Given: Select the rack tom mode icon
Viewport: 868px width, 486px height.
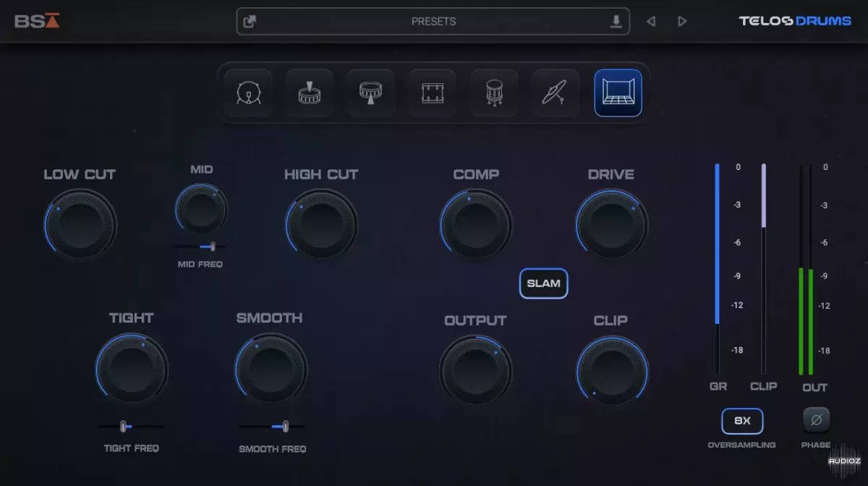Looking at the screenshot, I should pyautogui.click(x=433, y=93).
